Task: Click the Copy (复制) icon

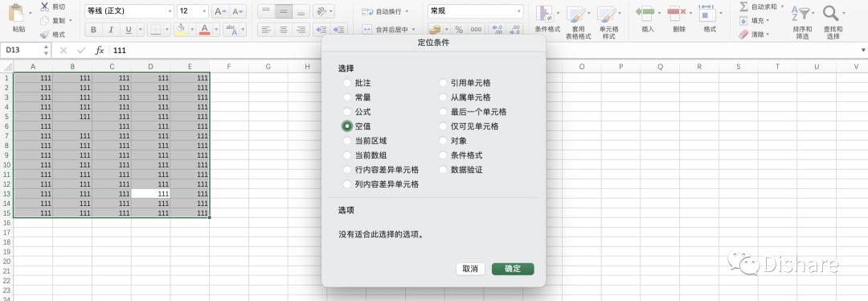Action: (44, 20)
